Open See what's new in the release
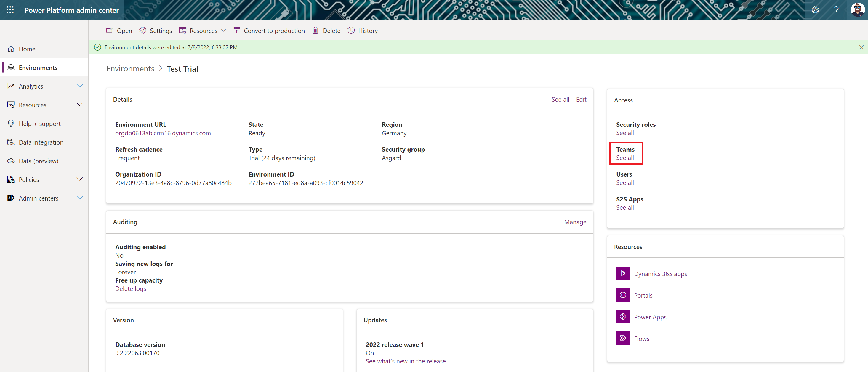The image size is (868, 372). (x=406, y=361)
